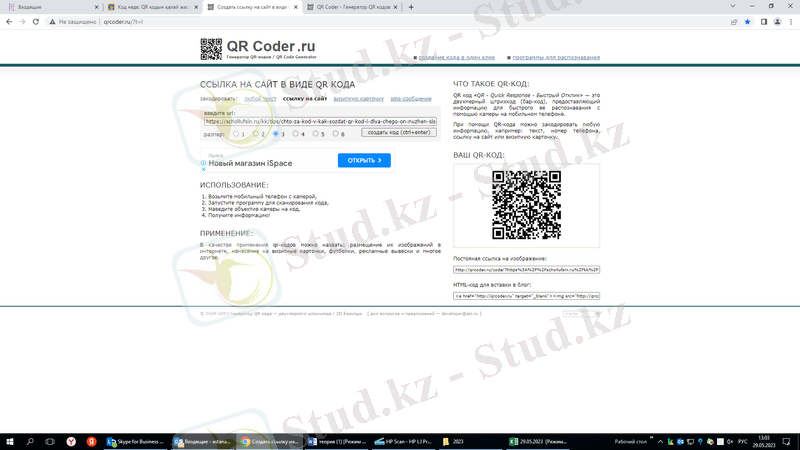Switch to QR Coder - Генератор QR кодов tab
The width and height of the screenshot is (800, 450).
352,7
